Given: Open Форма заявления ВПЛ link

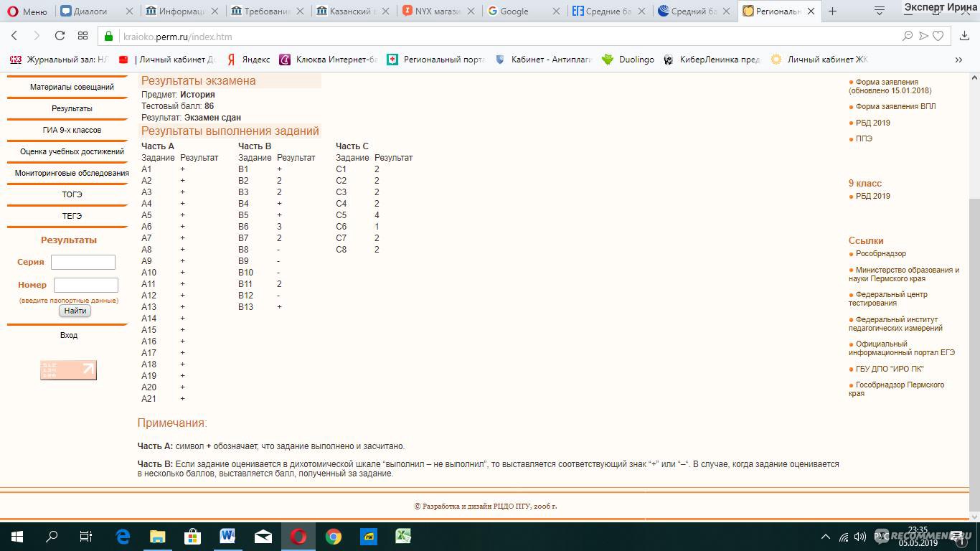Looking at the screenshot, I should (x=895, y=106).
